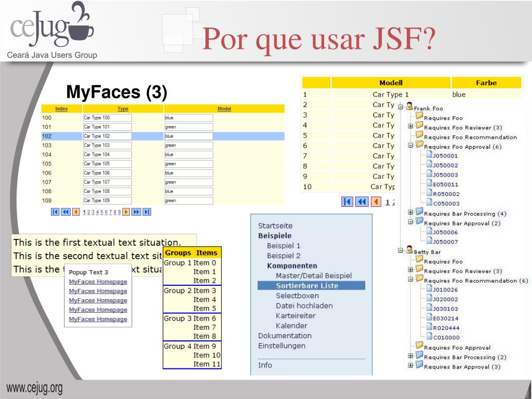Screen dimensions: 532x399
Task: Click next-page orange arrow in Index table pager
Action: click(126, 212)
